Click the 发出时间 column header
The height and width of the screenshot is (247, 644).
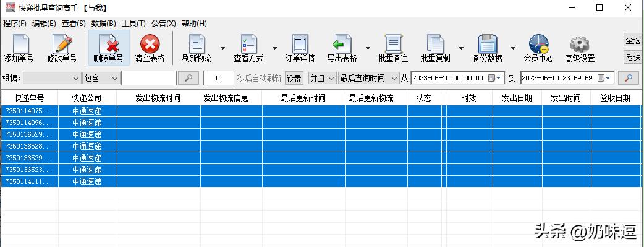tap(566, 98)
